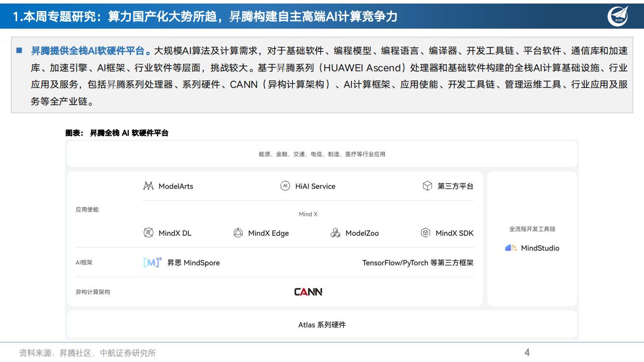Select the MindX DL icon
Image resolution: width=644 pixels, height=362 pixels.
(148, 233)
